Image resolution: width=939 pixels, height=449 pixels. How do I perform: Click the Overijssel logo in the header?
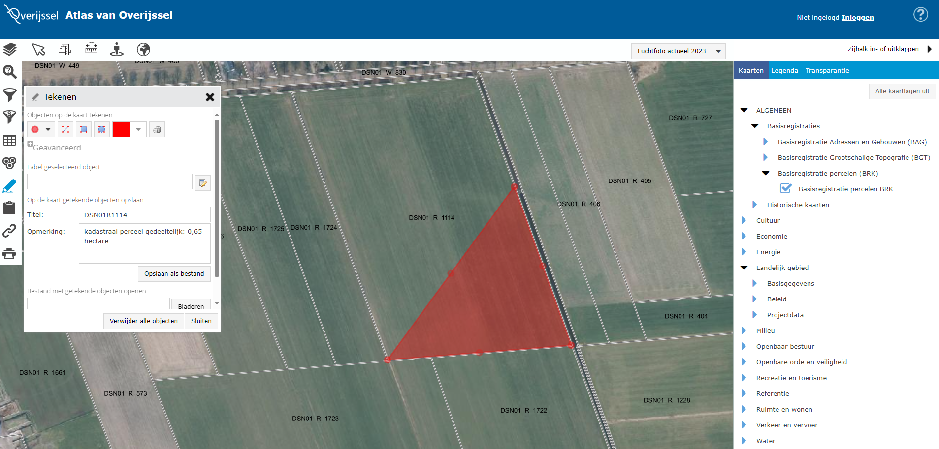tap(30, 15)
